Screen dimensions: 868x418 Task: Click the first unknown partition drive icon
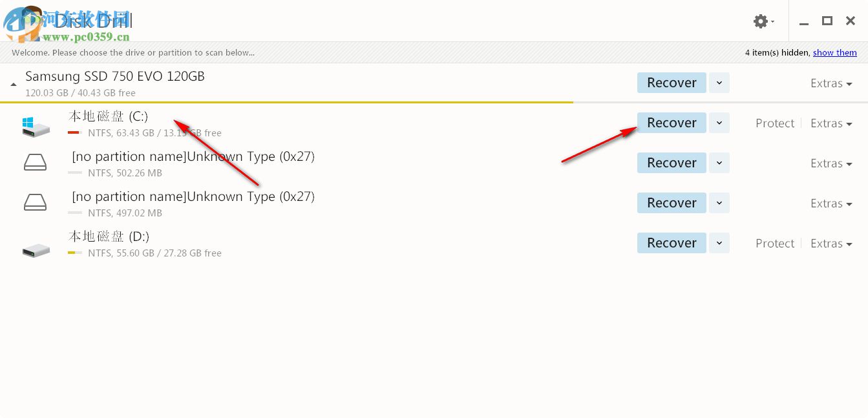click(x=35, y=163)
